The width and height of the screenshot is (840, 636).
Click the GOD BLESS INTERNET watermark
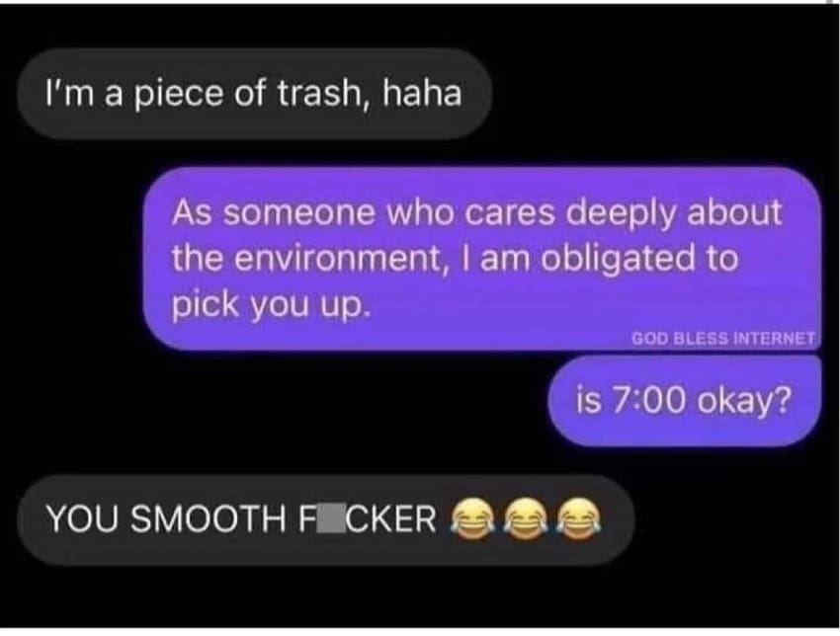[x=723, y=339]
